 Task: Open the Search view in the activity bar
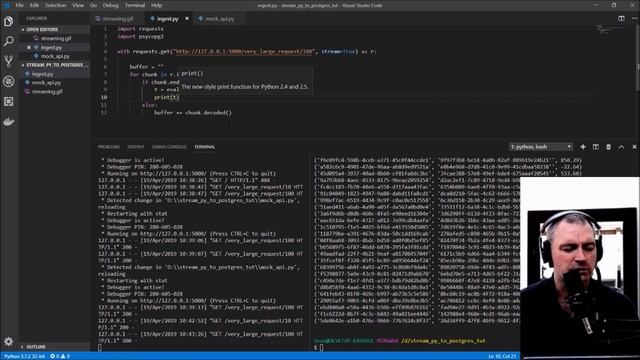click(9, 41)
